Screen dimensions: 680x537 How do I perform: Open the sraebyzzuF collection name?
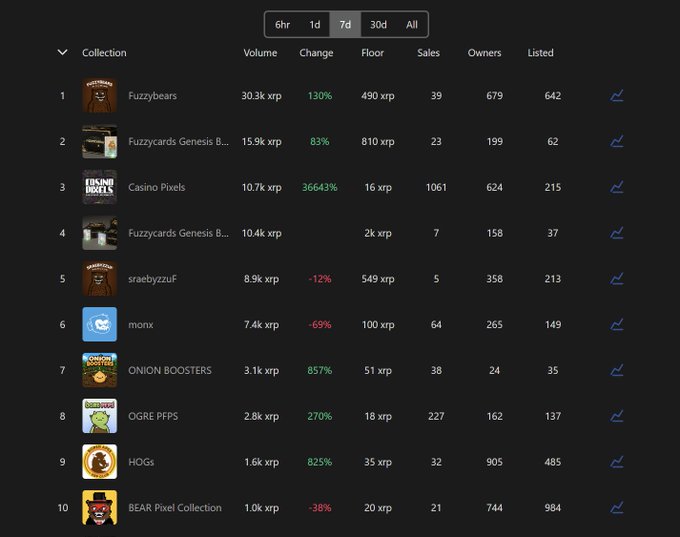point(152,279)
